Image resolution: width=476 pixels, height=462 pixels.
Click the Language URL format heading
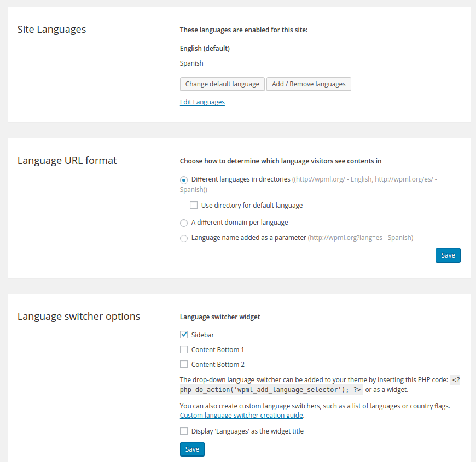click(x=67, y=161)
